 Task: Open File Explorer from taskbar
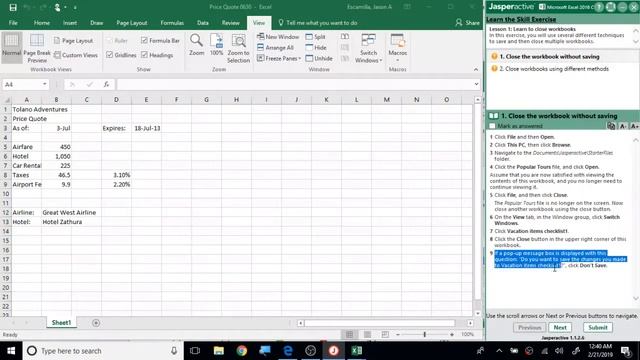[219, 351]
